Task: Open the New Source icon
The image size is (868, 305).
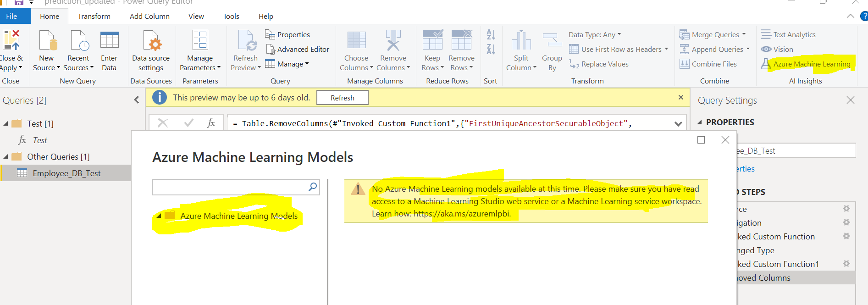Action: [x=47, y=40]
